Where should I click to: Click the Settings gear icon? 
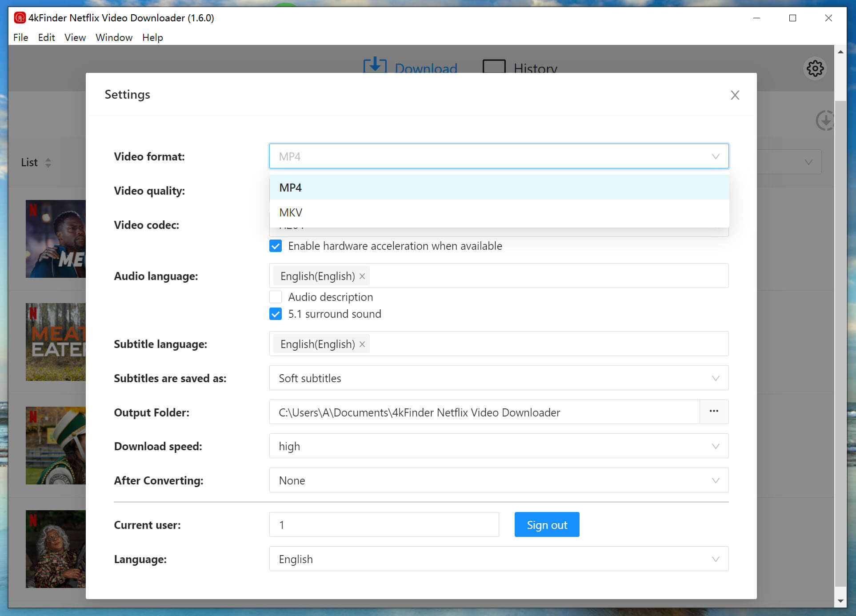(814, 68)
